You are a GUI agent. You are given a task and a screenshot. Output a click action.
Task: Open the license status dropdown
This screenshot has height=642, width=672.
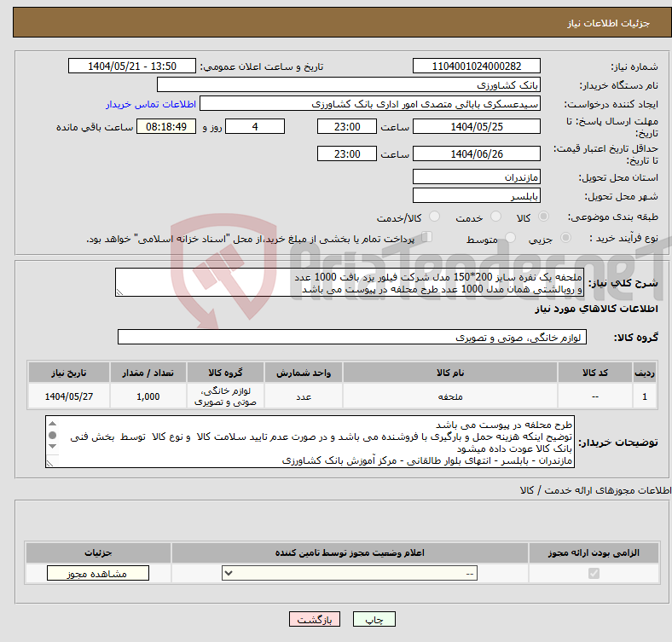click(350, 574)
